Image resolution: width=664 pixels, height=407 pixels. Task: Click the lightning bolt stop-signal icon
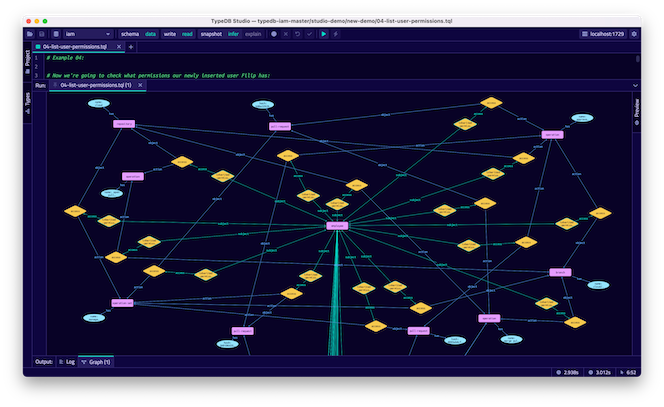tap(335, 34)
